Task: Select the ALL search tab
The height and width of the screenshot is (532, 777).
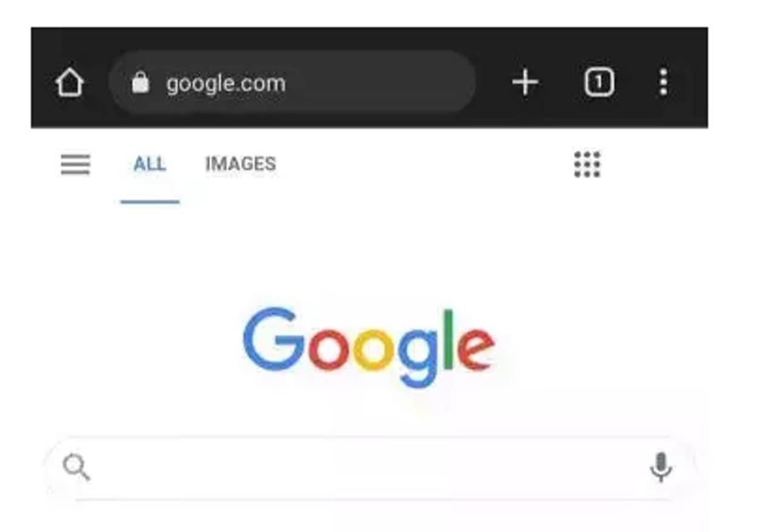Action: coord(149,164)
